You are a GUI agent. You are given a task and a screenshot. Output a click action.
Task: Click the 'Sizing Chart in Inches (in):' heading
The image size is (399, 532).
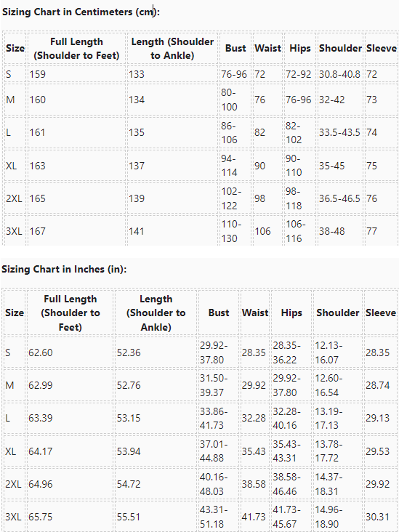[64, 269]
